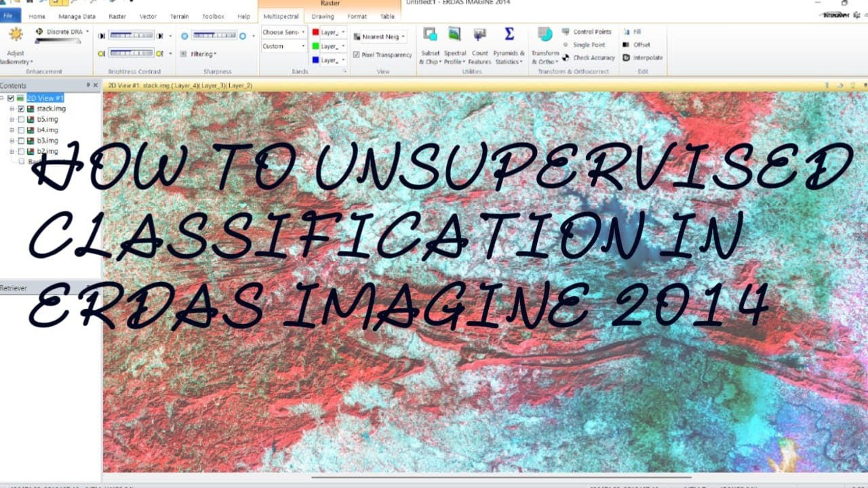The width and height of the screenshot is (868, 488).
Task: Click the red band color swatch
Action: click(x=315, y=32)
